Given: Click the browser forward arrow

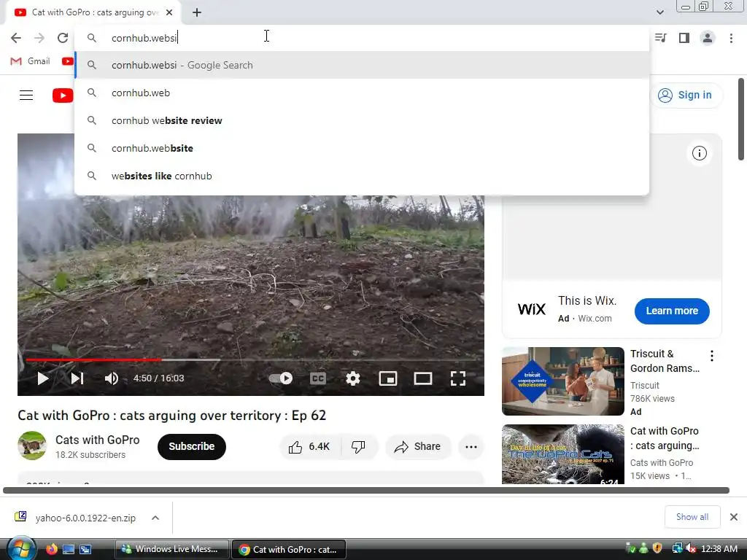Looking at the screenshot, I should click(39, 38).
